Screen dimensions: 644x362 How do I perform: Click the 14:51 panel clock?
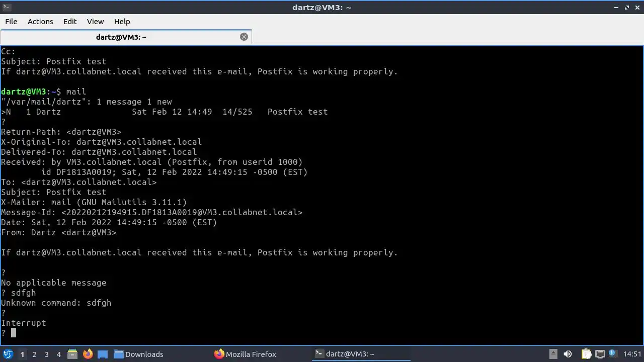(632, 354)
